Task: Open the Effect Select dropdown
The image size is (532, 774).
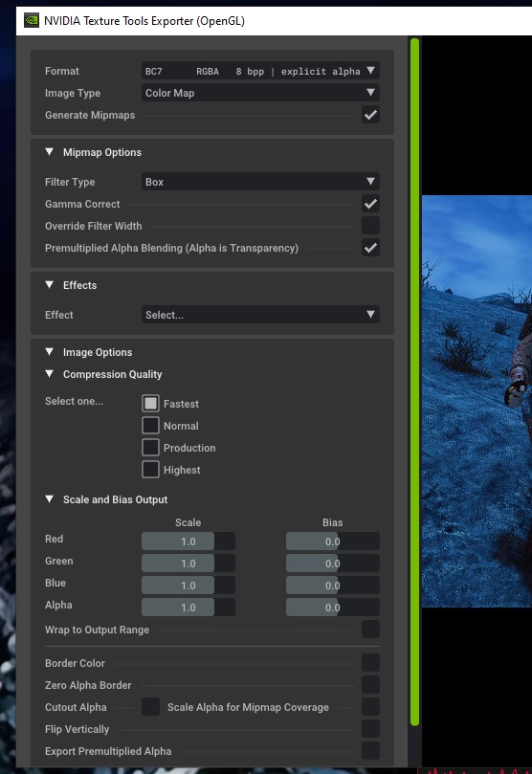Action: [260, 315]
